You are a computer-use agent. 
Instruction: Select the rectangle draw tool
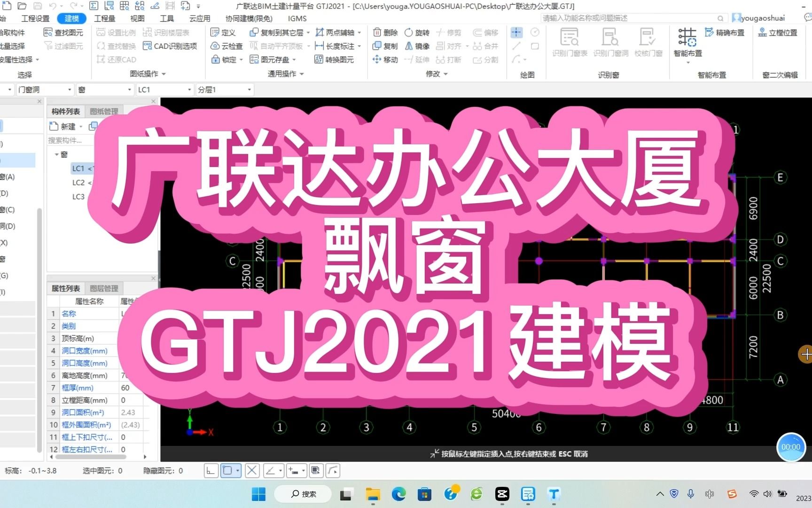click(x=535, y=46)
